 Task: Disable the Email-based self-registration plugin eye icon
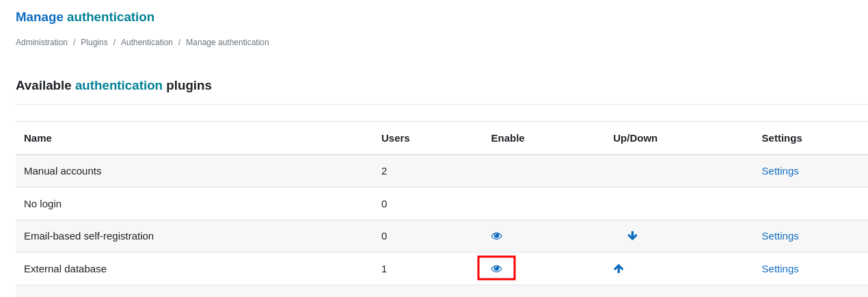496,236
